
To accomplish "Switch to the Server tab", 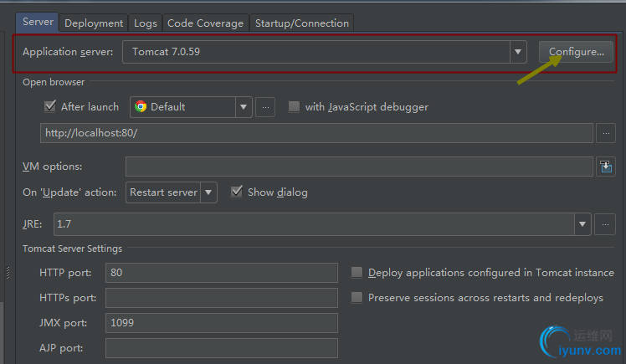I will click(x=38, y=22).
